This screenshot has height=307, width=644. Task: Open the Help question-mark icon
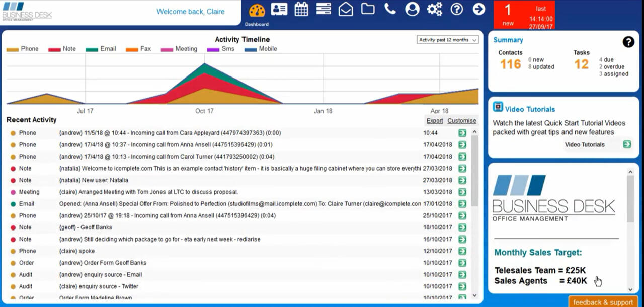click(x=456, y=9)
